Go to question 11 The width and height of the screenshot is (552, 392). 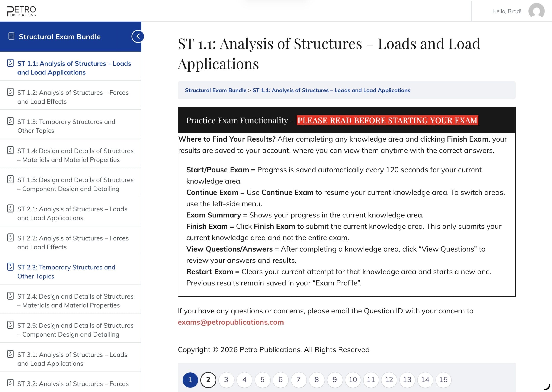371,380
